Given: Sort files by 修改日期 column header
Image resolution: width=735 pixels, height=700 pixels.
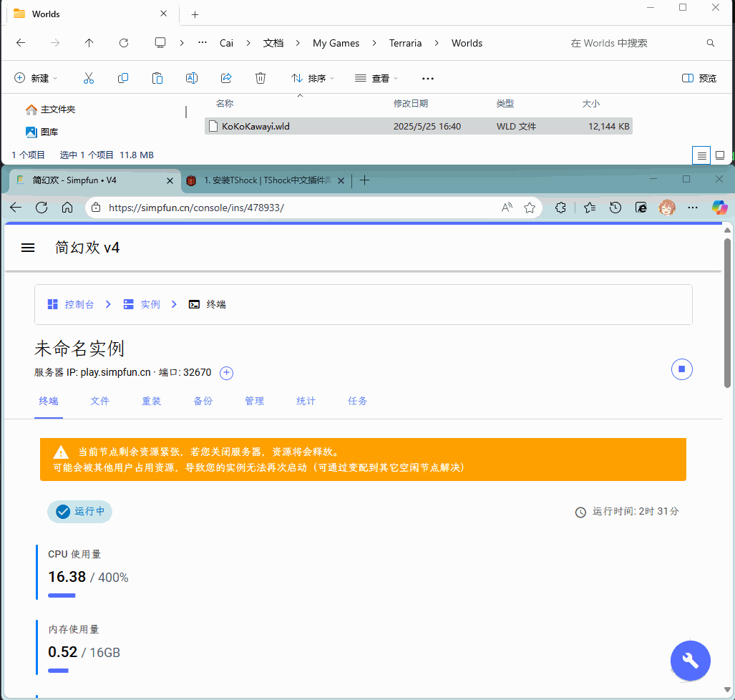Looking at the screenshot, I should (x=411, y=104).
